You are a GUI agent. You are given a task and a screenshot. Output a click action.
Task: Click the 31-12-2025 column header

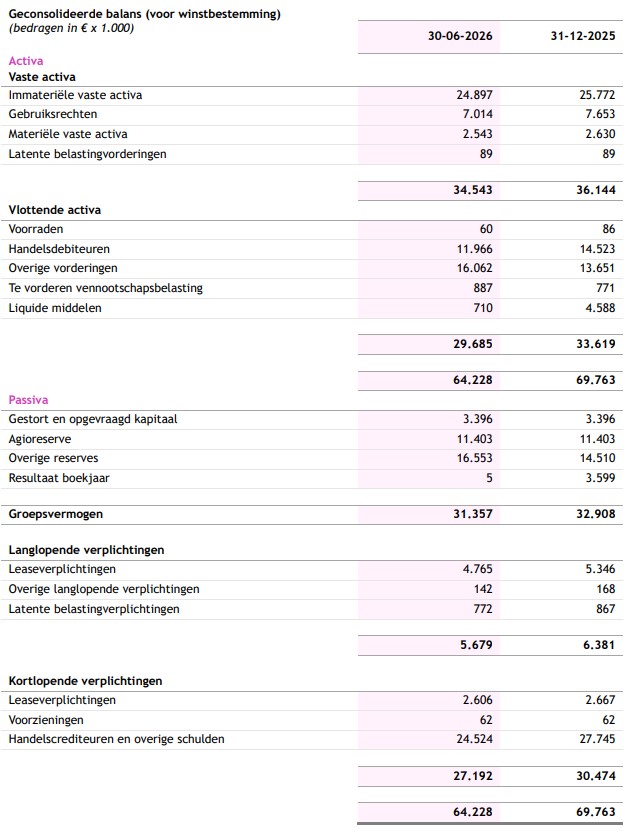pyautogui.click(x=583, y=36)
